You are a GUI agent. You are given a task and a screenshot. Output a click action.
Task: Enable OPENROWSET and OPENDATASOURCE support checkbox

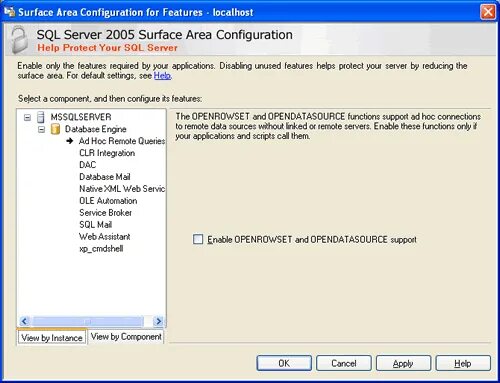click(198, 239)
